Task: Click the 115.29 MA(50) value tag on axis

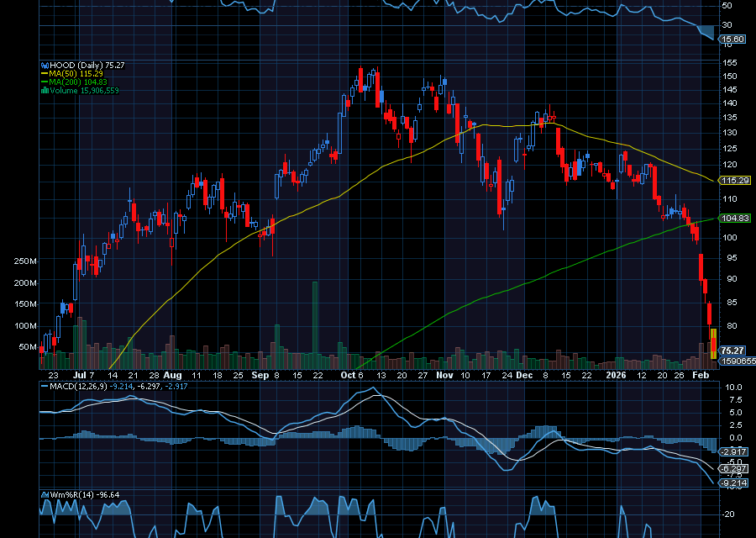Action: pyautogui.click(x=735, y=181)
